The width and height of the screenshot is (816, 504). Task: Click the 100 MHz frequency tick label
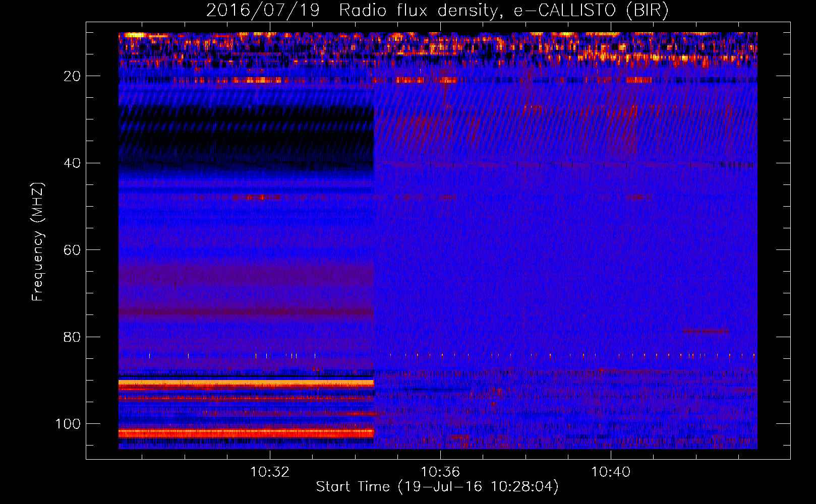pyautogui.click(x=68, y=424)
